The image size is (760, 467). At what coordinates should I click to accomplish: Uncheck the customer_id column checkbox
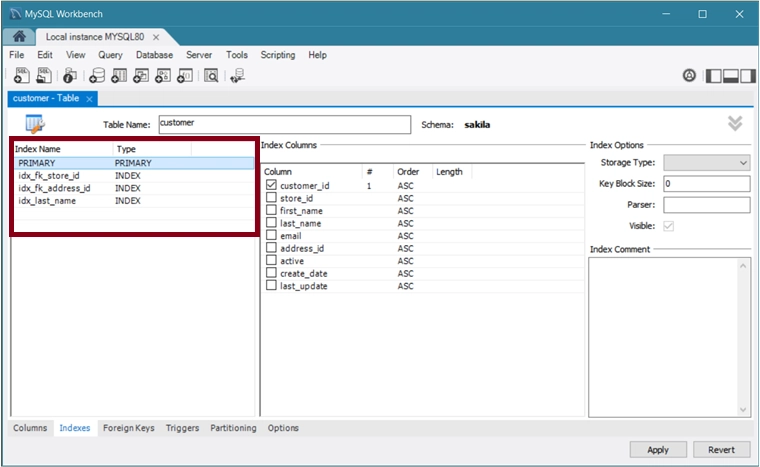[x=271, y=185]
